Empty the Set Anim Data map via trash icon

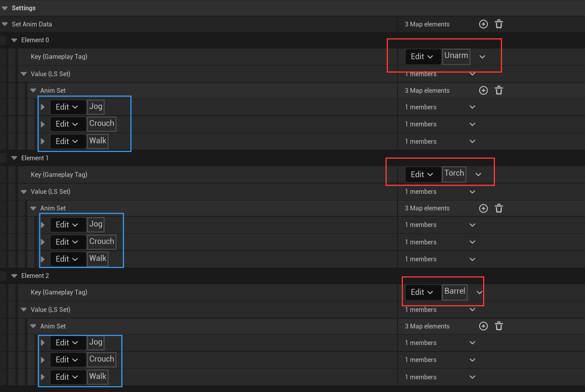498,24
